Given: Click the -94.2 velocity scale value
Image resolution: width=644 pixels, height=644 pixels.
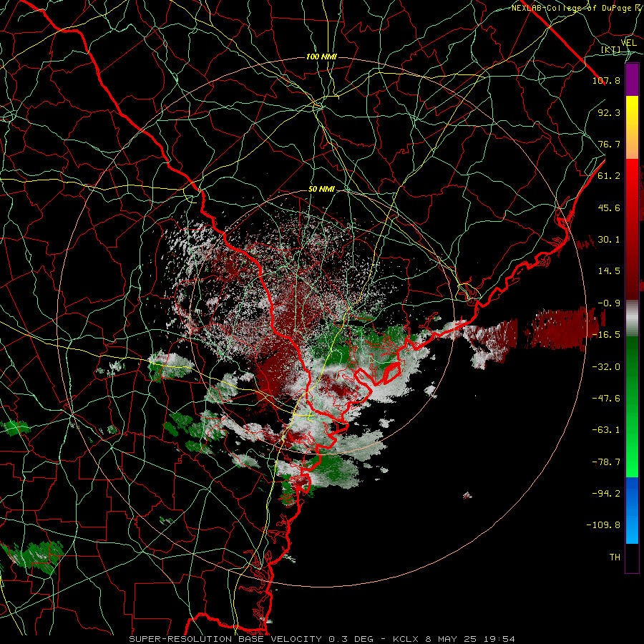Looking at the screenshot, I should click(606, 493).
